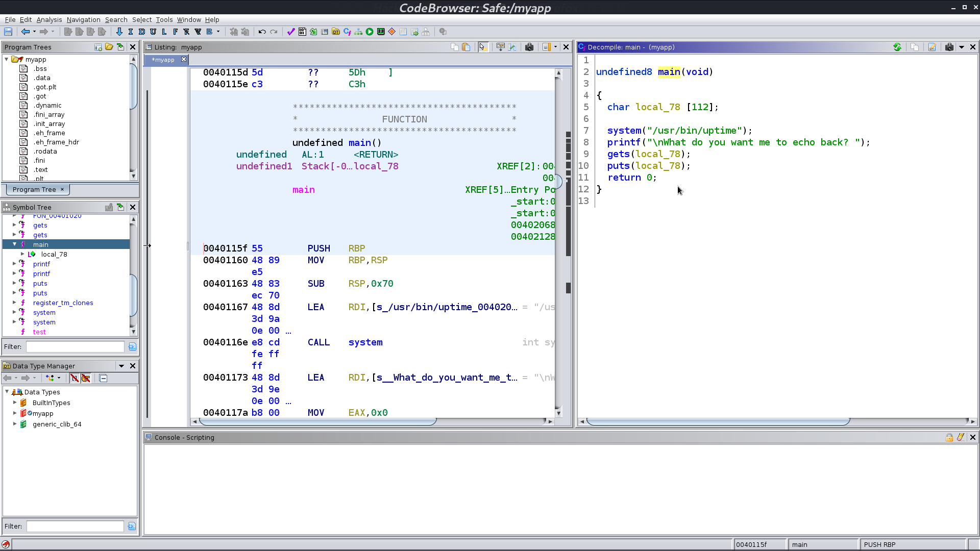Select the .rodata section in Program Trees
Viewport: 980px width, 551px height.
point(45,151)
